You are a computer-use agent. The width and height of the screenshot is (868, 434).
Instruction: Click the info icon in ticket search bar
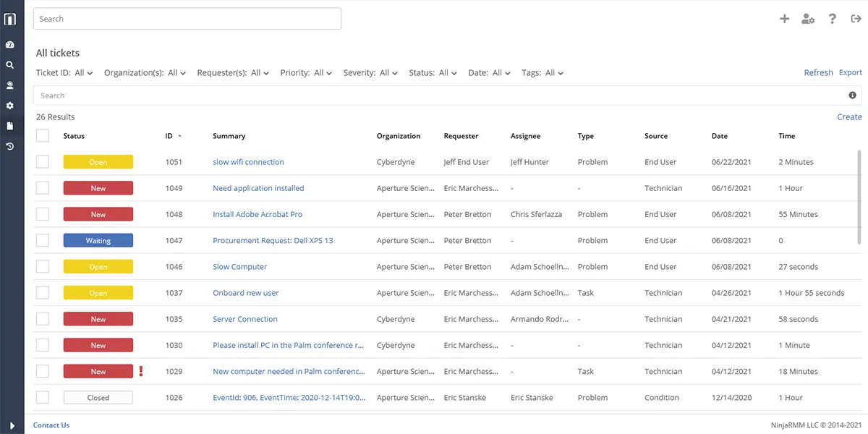(852, 95)
